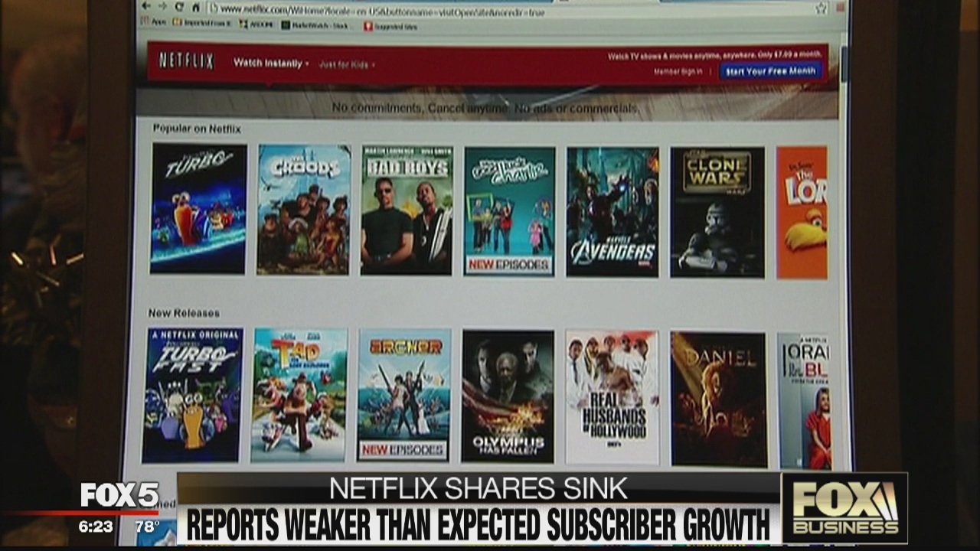Image resolution: width=980 pixels, height=551 pixels.
Task: Click the browser back navigation arrow
Action: coord(145,5)
